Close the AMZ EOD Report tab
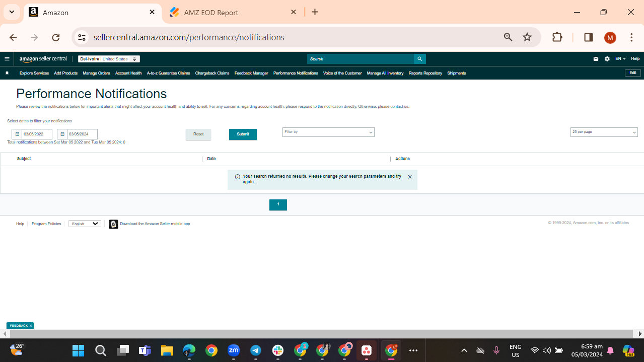 pyautogui.click(x=294, y=12)
